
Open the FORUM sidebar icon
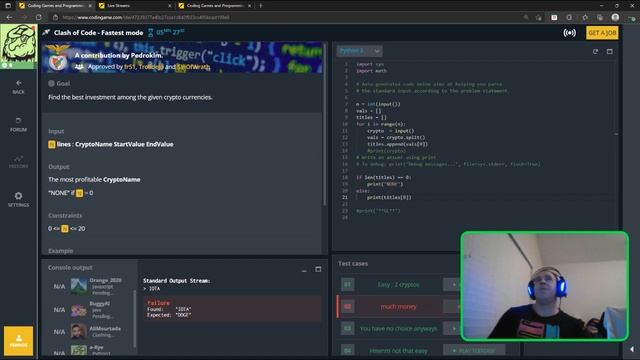18,124
